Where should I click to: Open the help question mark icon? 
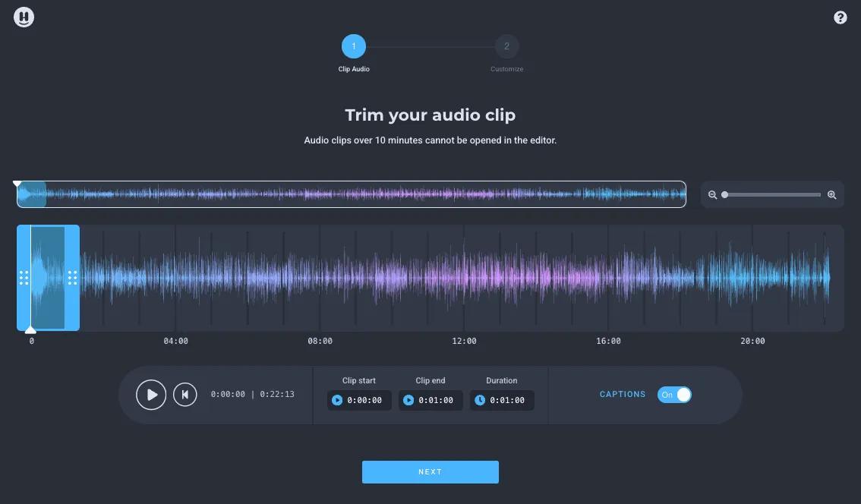840,17
